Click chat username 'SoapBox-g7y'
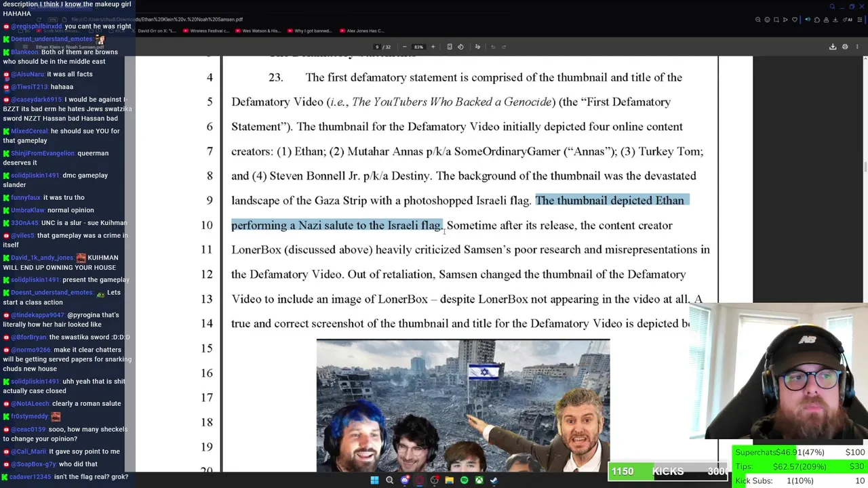The width and height of the screenshot is (868, 488). (33, 464)
